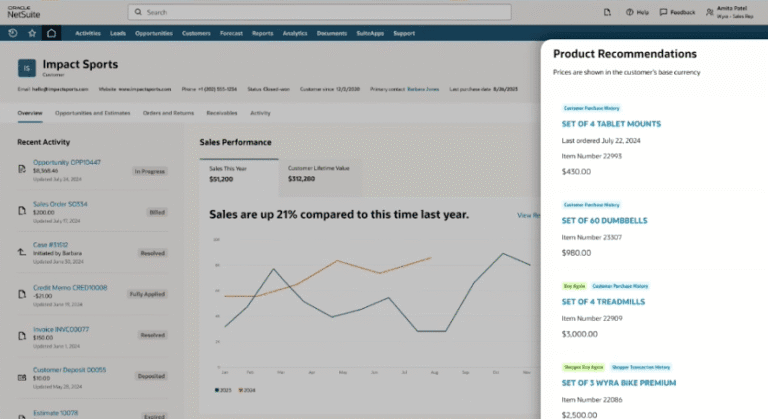
Task: Click the View Report link above chart
Action: (529, 215)
